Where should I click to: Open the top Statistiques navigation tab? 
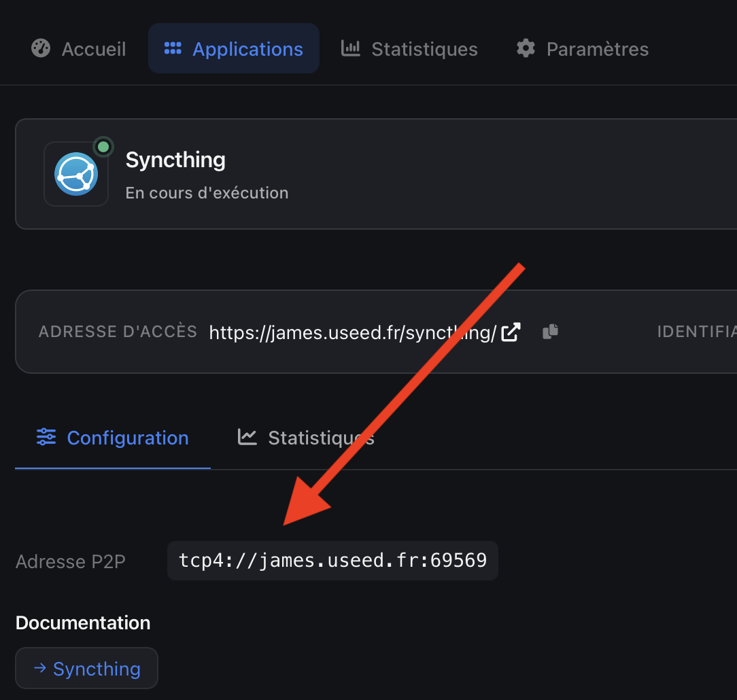[x=409, y=49]
